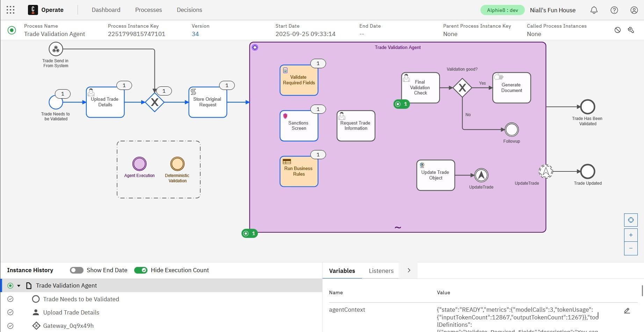This screenshot has height=332, width=644.
Task: Click version 34 link
Action: 195,34
